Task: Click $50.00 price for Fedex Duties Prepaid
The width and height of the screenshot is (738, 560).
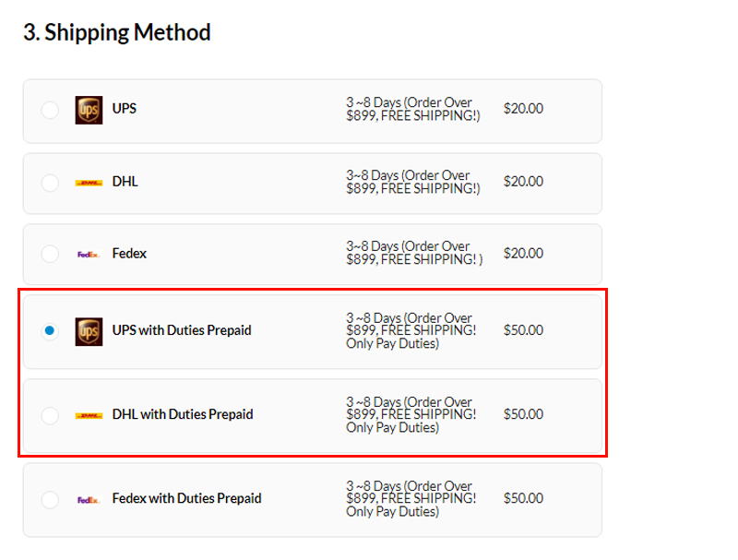Action: click(523, 498)
